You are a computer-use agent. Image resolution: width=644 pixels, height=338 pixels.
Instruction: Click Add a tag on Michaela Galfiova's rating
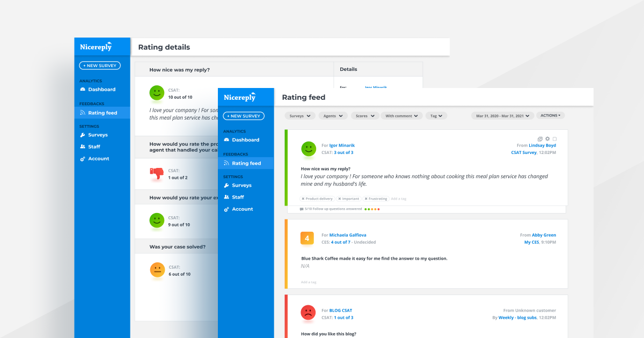[309, 282]
